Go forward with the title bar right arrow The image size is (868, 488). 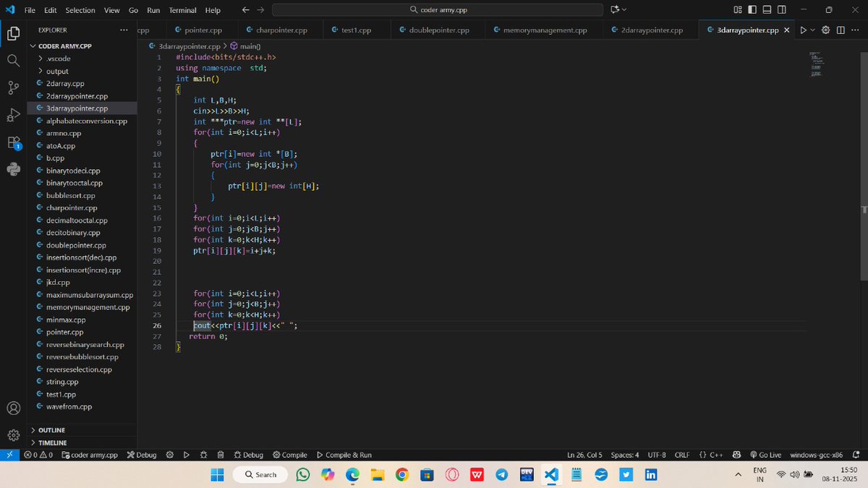260,10
